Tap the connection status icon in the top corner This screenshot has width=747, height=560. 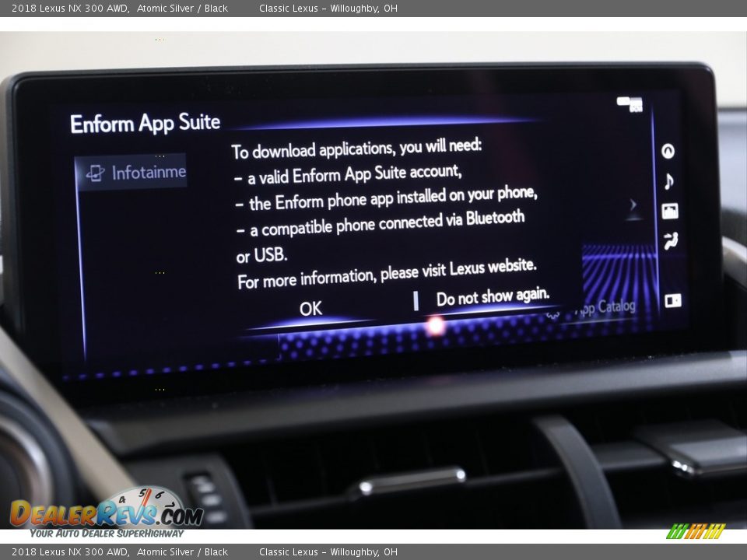click(630, 104)
